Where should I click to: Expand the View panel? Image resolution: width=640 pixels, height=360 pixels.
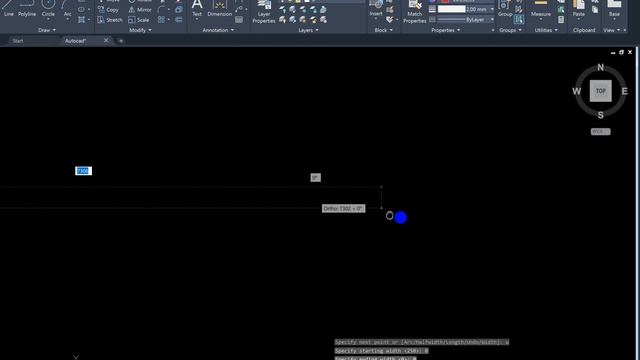[x=611, y=30]
